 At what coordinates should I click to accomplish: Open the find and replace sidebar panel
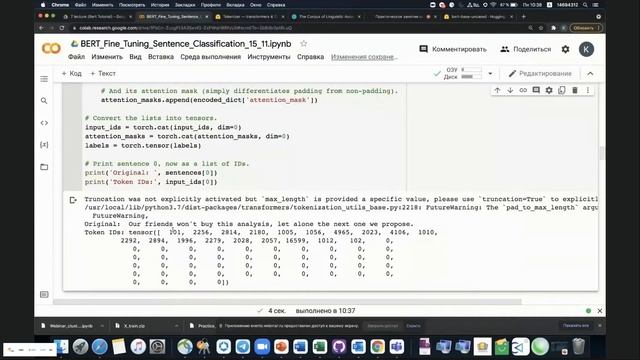coord(44,101)
